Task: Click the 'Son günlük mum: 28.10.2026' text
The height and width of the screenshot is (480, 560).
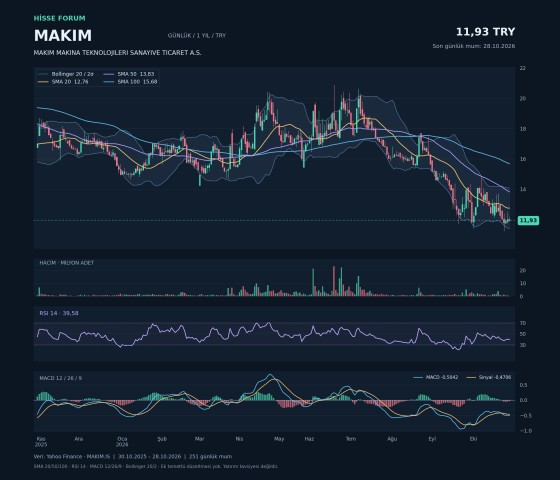Action: coord(474,46)
